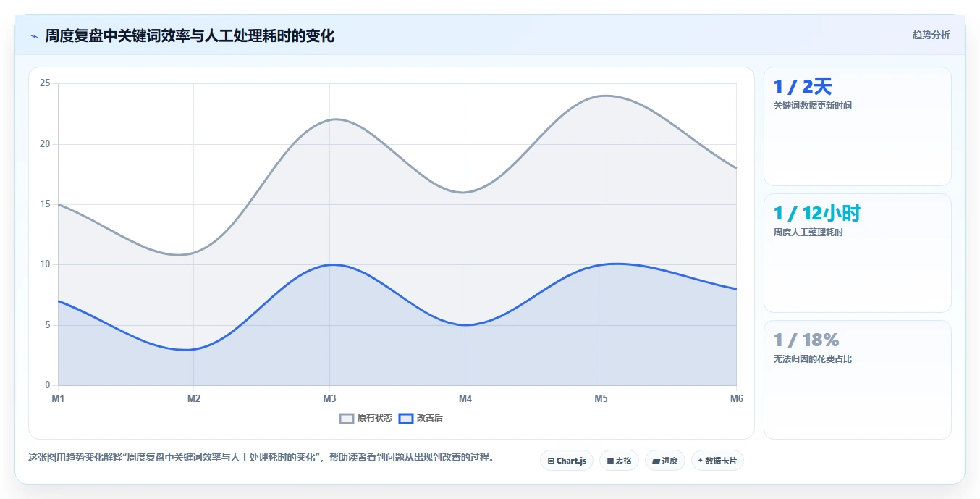Click the 1 / 12小时 metric value

816,214
